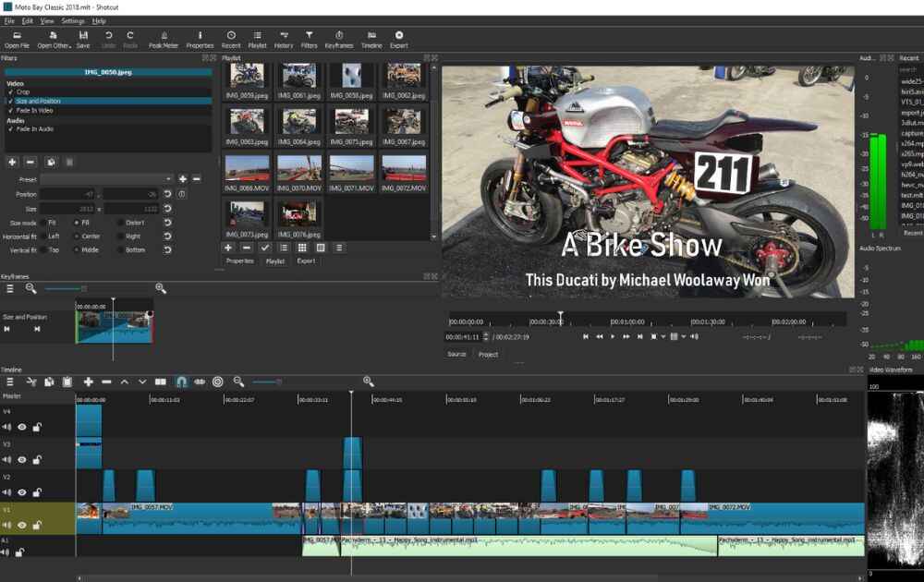Remove the selected filter with the minus icon

30,162
